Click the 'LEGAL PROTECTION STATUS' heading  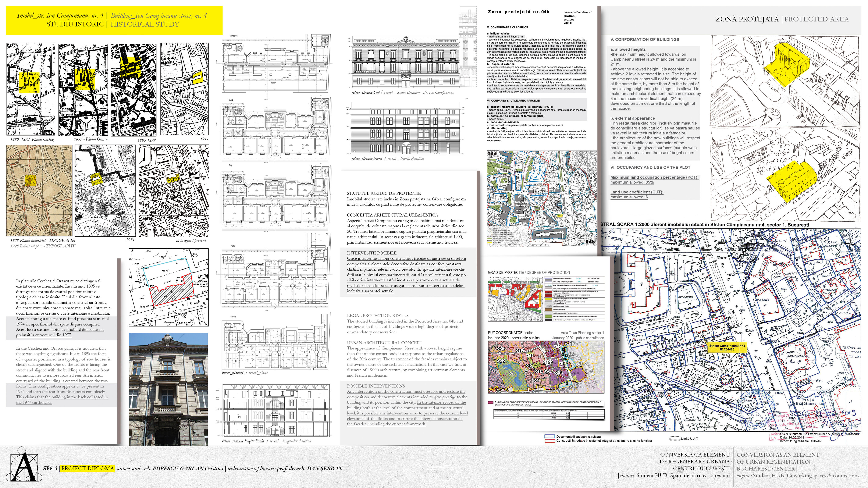click(x=378, y=316)
